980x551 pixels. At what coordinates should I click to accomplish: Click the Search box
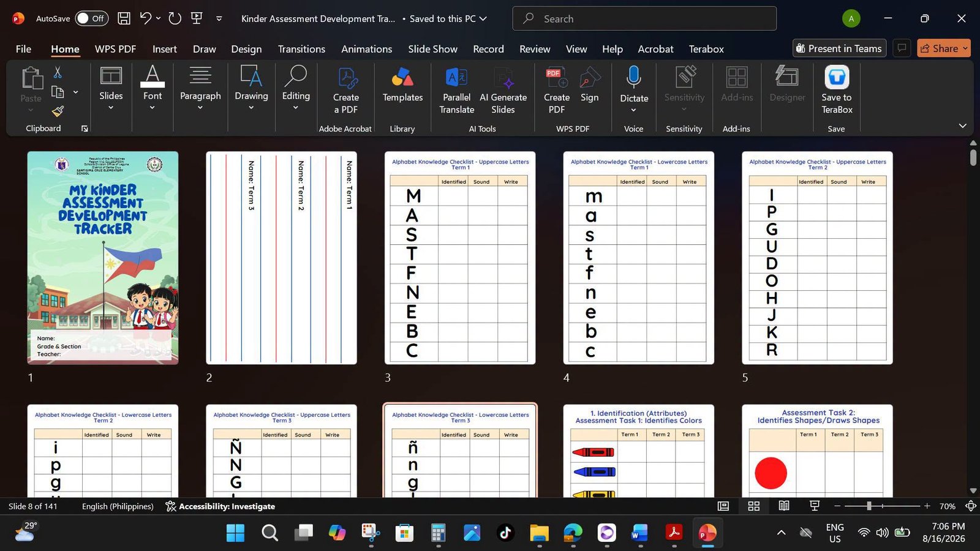pos(644,18)
